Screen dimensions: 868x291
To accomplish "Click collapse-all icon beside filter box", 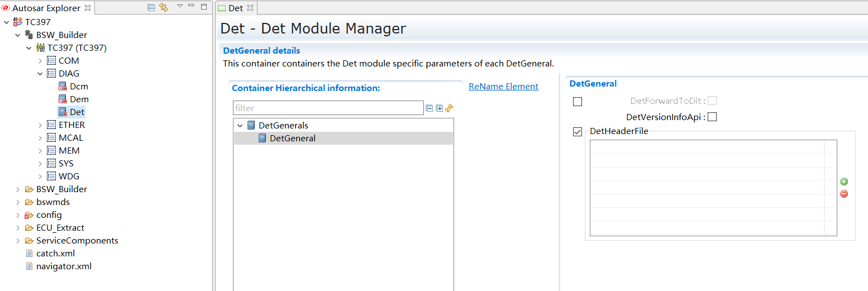I will click(430, 108).
